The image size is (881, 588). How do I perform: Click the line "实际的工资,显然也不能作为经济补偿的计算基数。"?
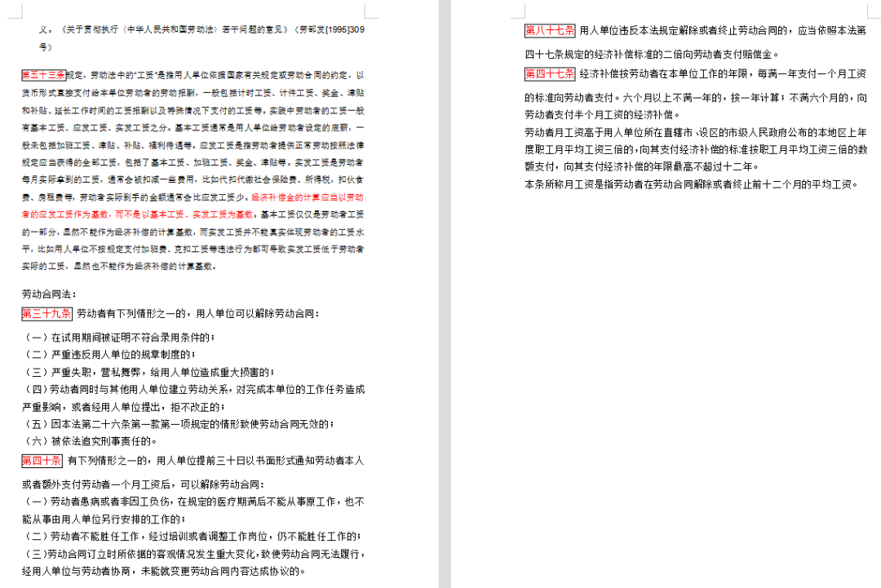point(119,266)
